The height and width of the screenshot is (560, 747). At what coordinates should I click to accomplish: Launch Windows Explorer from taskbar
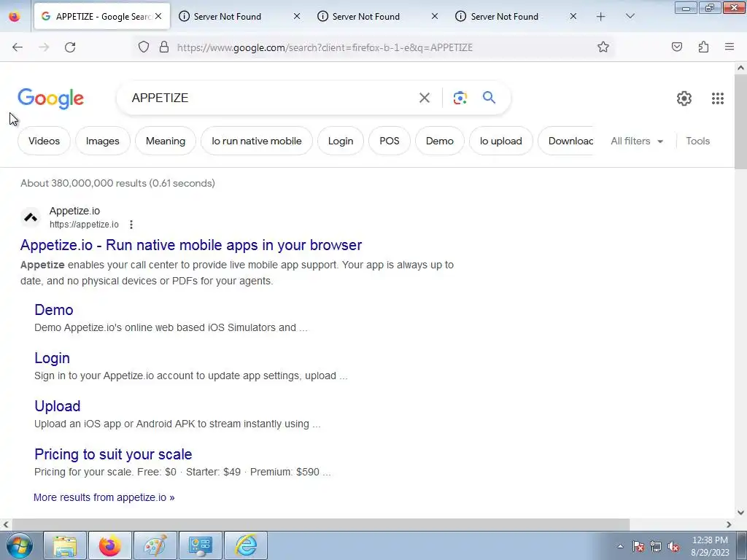click(x=65, y=545)
